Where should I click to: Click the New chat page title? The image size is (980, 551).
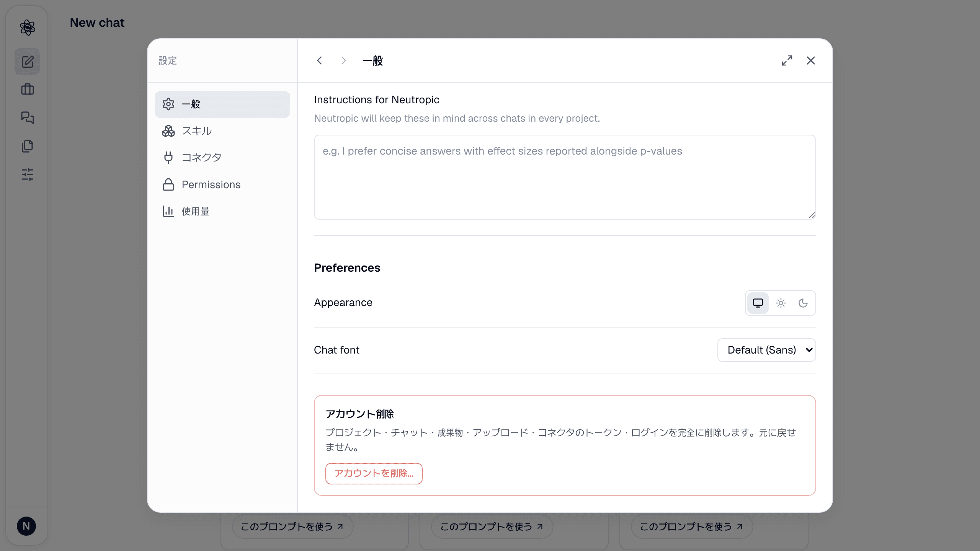click(x=97, y=23)
